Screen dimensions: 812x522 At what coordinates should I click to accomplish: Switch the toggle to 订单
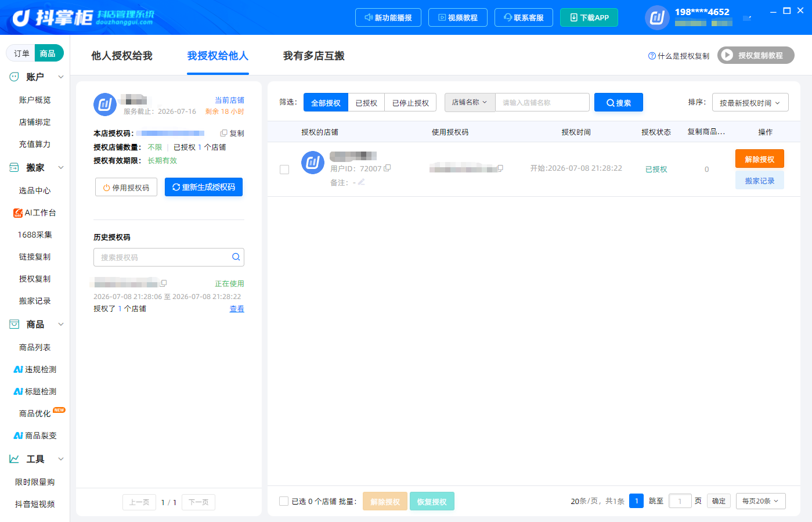(21, 53)
